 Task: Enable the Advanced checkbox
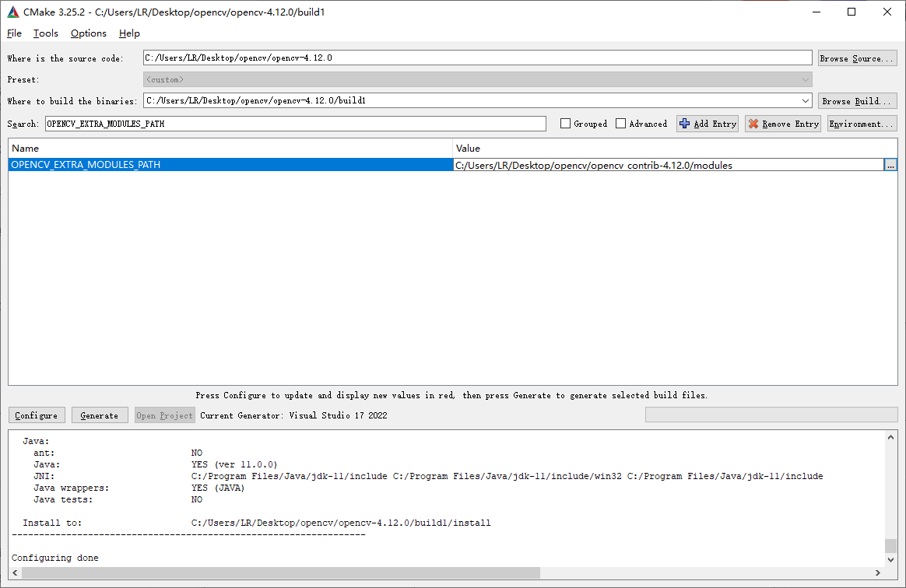[x=621, y=124]
